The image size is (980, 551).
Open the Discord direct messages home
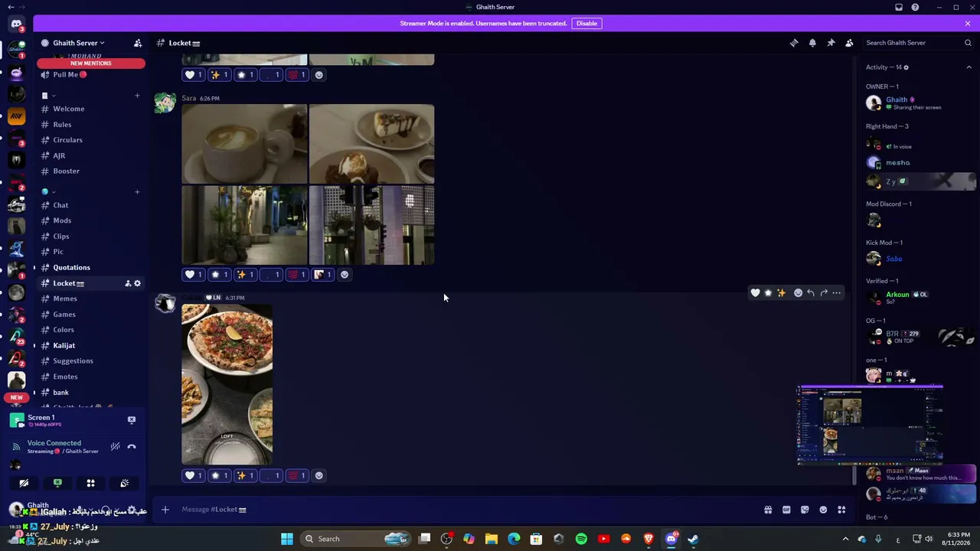tap(16, 24)
